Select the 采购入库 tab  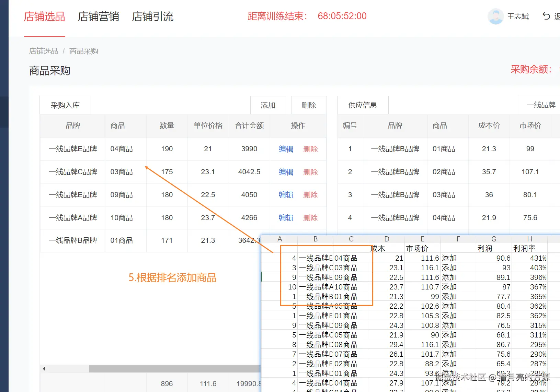tap(65, 105)
